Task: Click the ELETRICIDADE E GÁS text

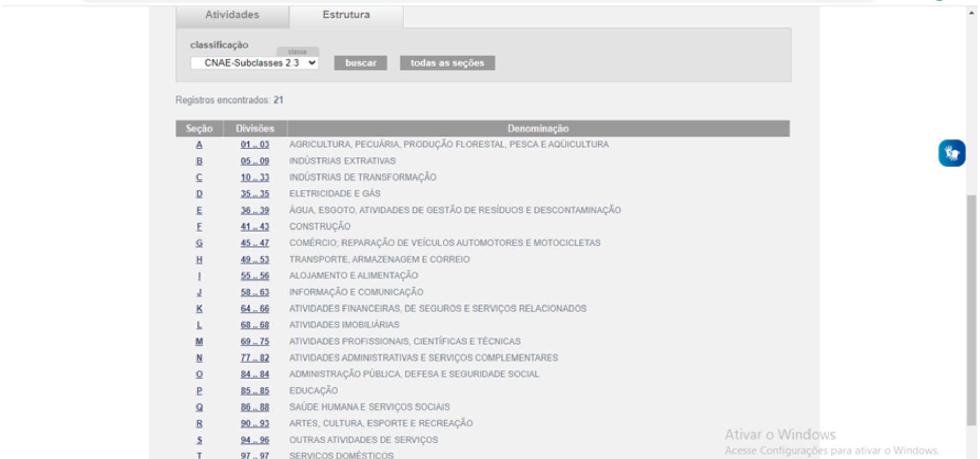Action: (x=335, y=194)
